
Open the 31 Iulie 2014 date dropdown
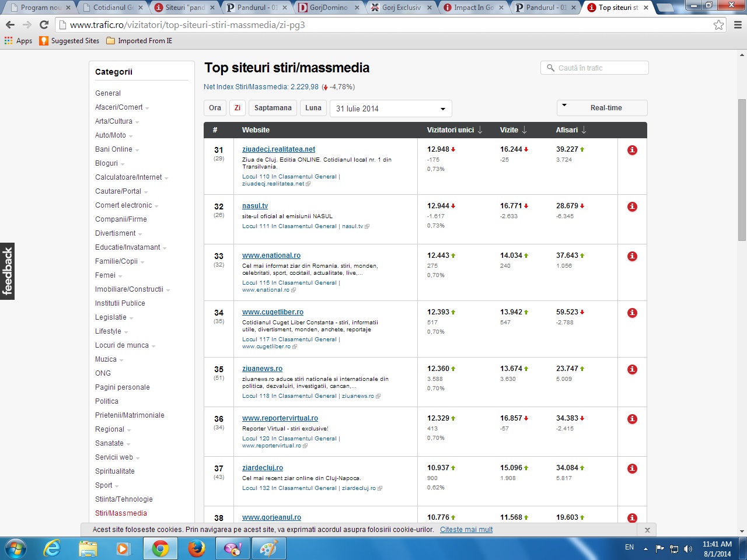click(390, 108)
